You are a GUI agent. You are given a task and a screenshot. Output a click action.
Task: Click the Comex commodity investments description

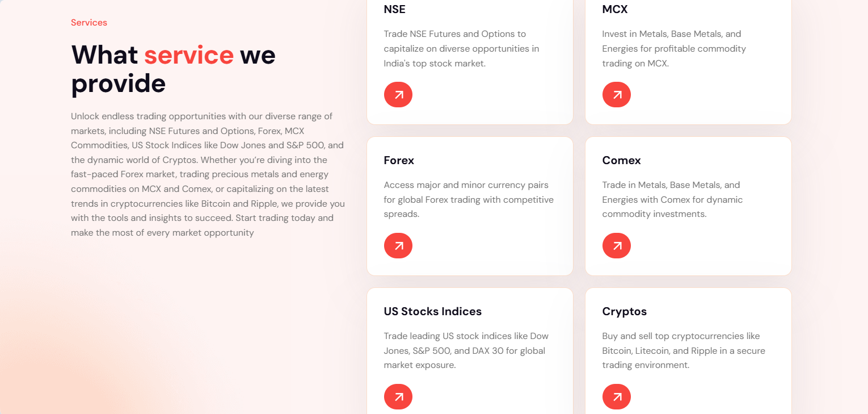(x=672, y=200)
